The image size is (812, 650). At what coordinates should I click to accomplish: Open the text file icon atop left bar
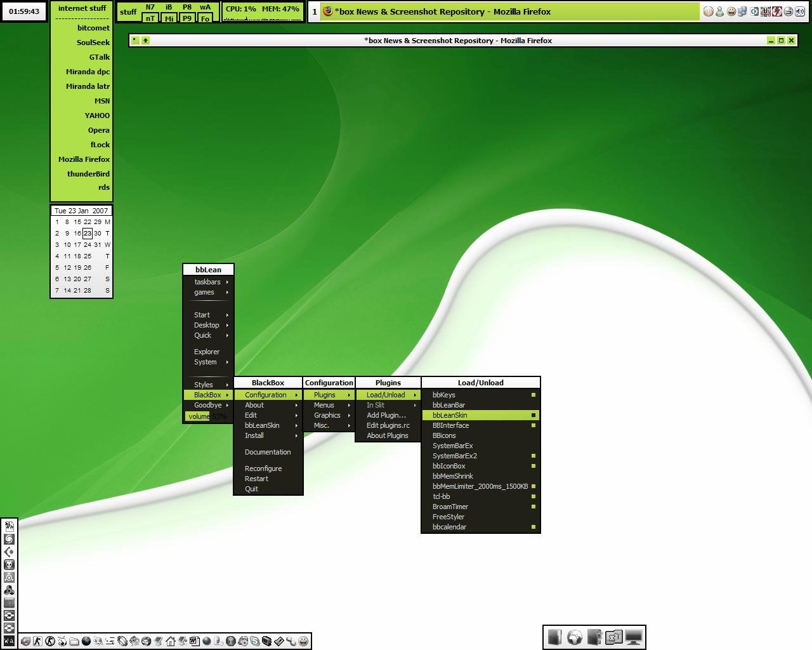pyautogui.click(x=9, y=526)
